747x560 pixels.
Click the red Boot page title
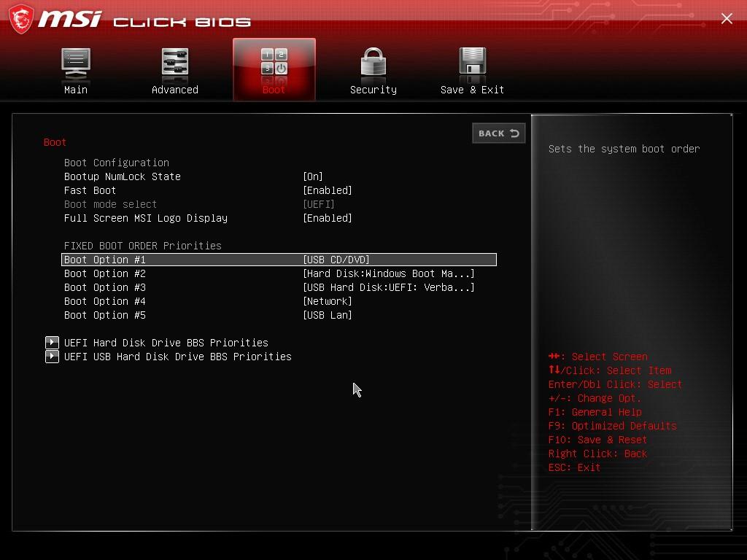(x=55, y=142)
